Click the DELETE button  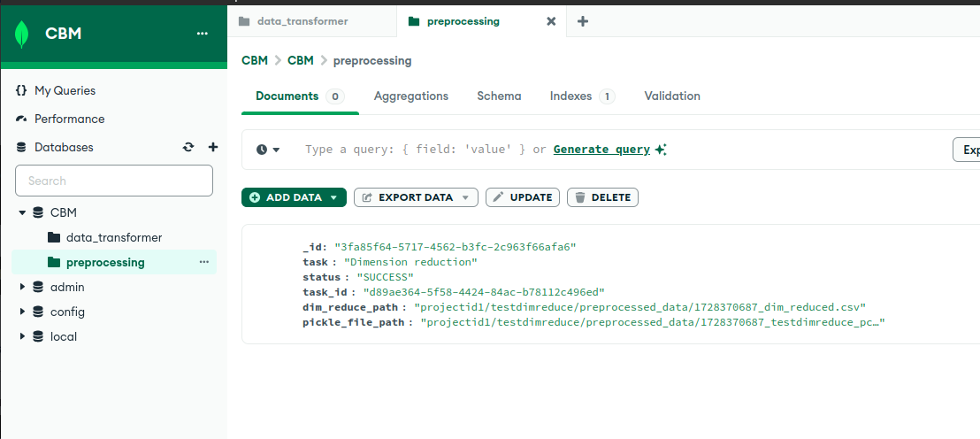tap(602, 197)
